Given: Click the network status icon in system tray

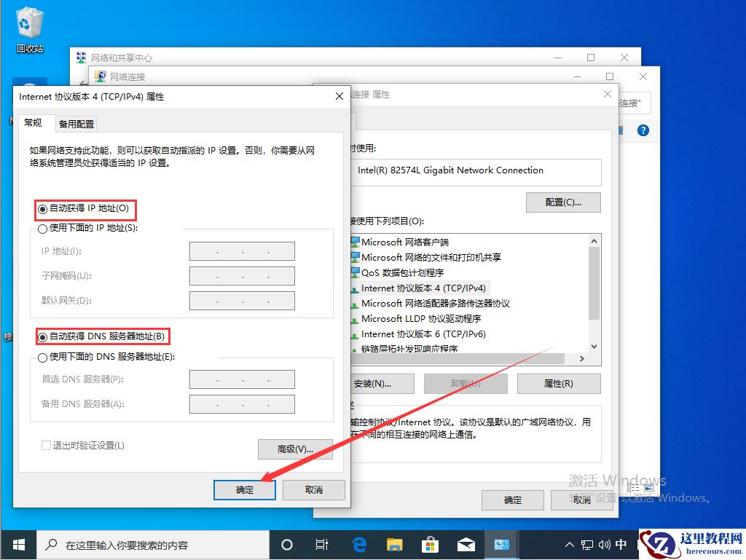Looking at the screenshot, I should pyautogui.click(x=586, y=544).
